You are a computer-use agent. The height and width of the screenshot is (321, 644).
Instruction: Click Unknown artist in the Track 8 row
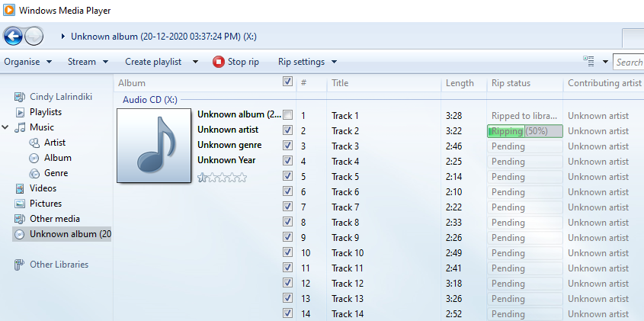598,223
